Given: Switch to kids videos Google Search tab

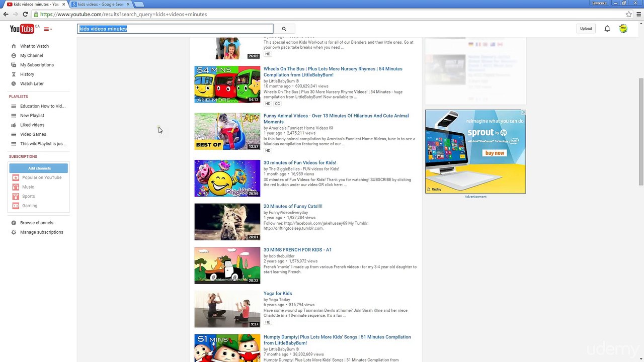Looking at the screenshot, I should (101, 4).
